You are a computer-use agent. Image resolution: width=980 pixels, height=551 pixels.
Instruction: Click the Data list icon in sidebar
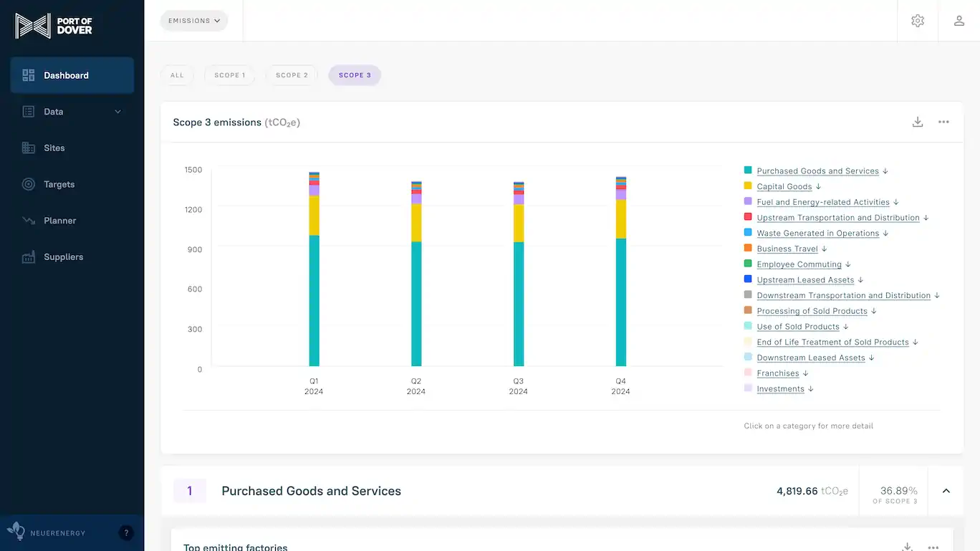point(29,112)
